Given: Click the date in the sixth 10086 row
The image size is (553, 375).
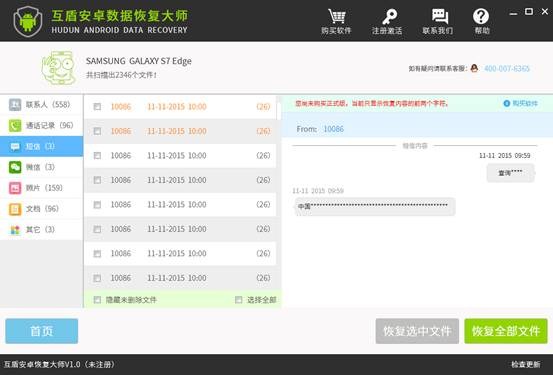Looking at the screenshot, I should click(177, 229).
